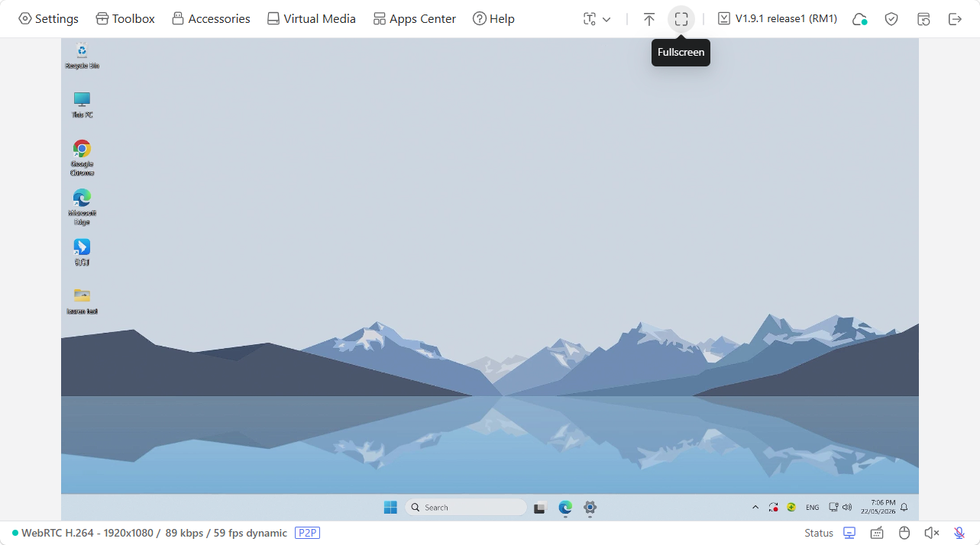Click the green round tray icon
Image resolution: width=980 pixels, height=545 pixels.
(x=791, y=507)
